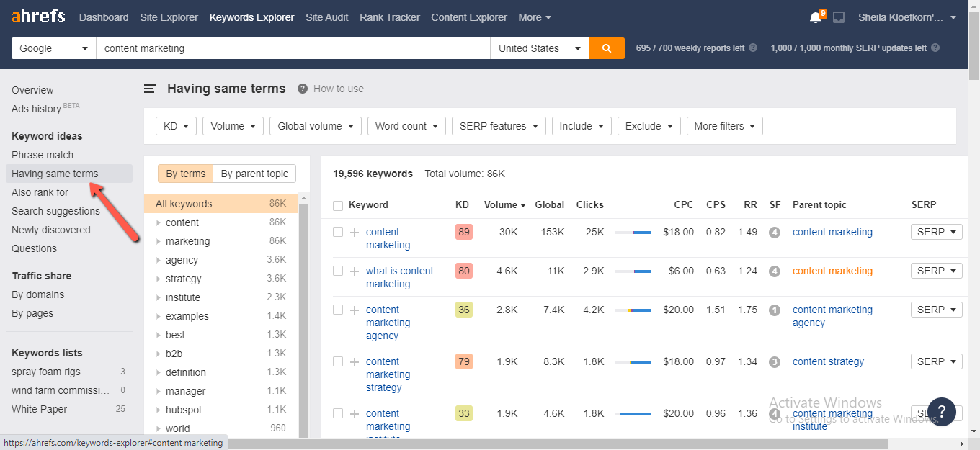980x450 pixels.
Task: Click SF badge 1 in content marketing agency row
Action: (775, 310)
